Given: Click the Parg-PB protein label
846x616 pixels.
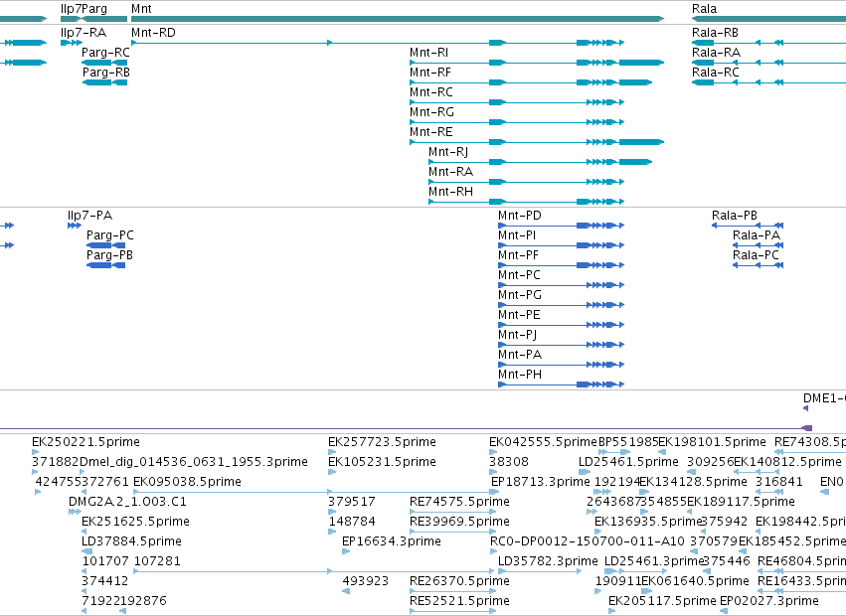Looking at the screenshot, I should coord(109,255).
